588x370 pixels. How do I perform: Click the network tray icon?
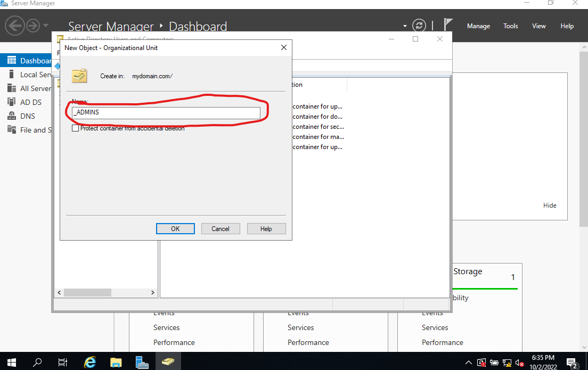507,363
